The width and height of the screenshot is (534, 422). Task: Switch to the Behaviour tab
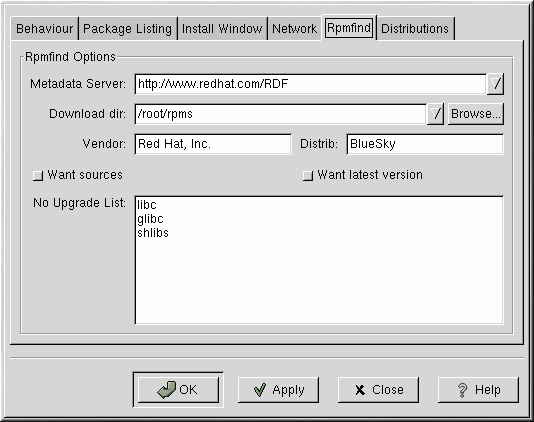pyautogui.click(x=45, y=29)
